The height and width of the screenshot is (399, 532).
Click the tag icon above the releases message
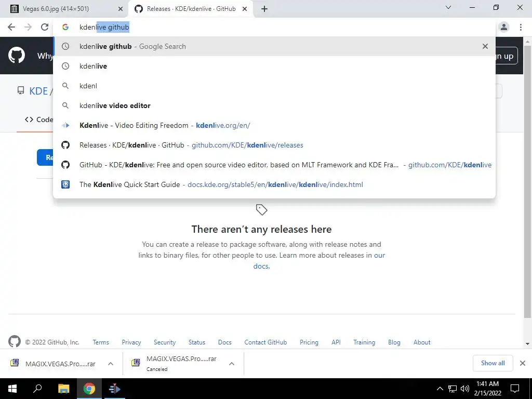coord(261,210)
